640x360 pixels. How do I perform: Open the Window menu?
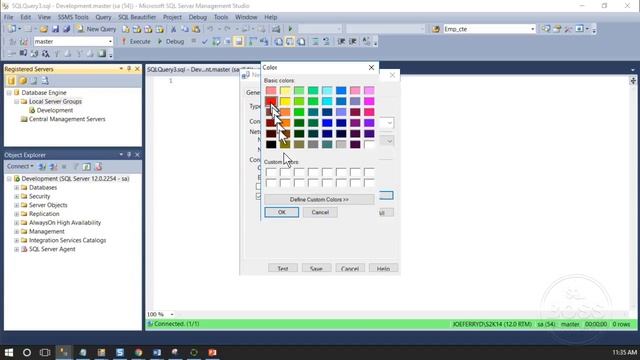[x=246, y=17]
